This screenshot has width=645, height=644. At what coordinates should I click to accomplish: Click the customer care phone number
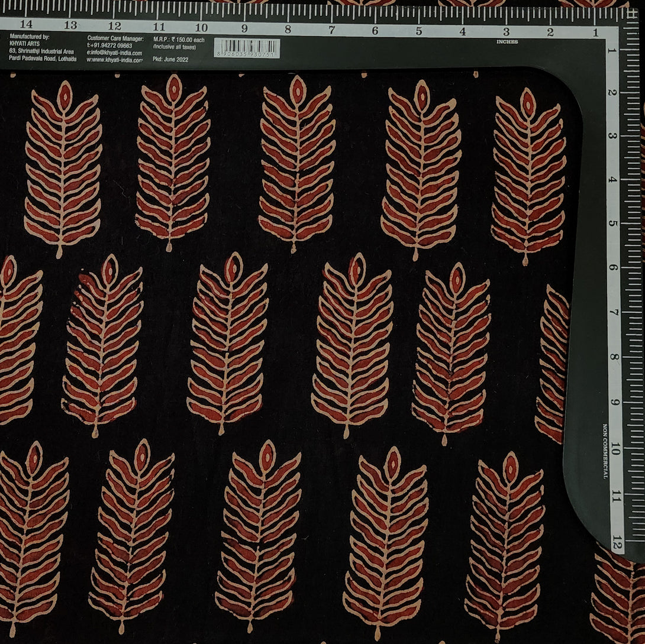pos(109,45)
